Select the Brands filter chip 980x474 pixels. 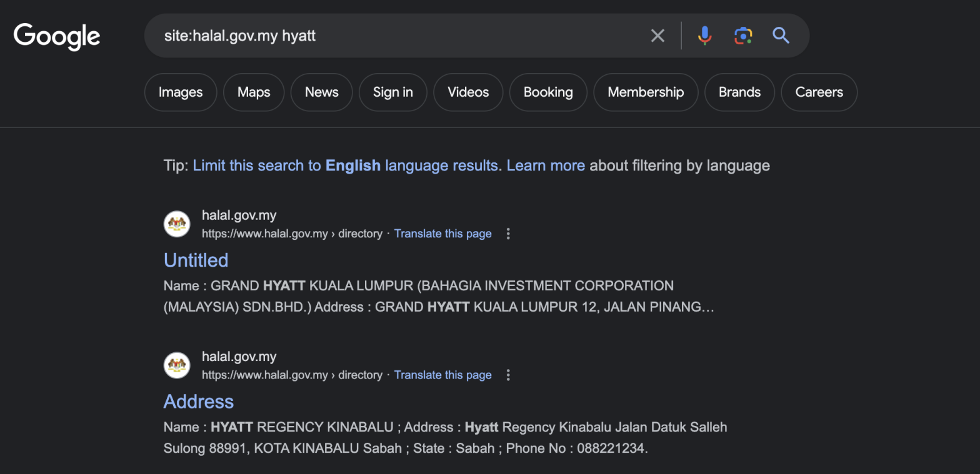739,92
